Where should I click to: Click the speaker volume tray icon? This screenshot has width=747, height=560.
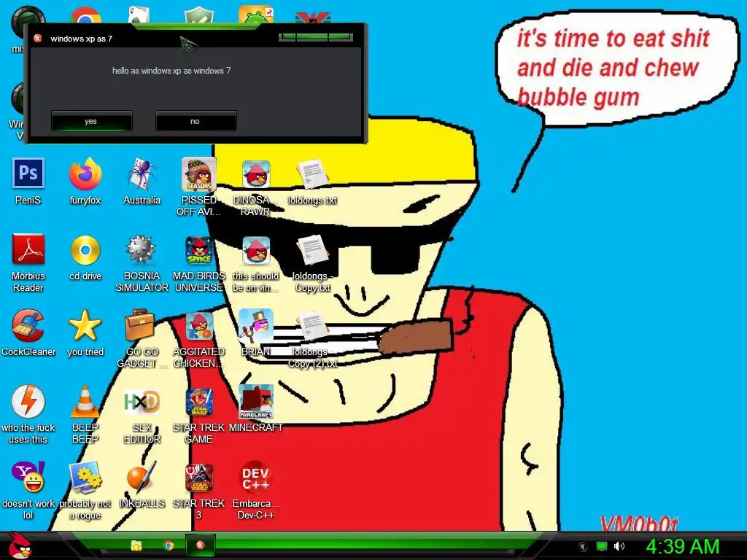coord(619,546)
